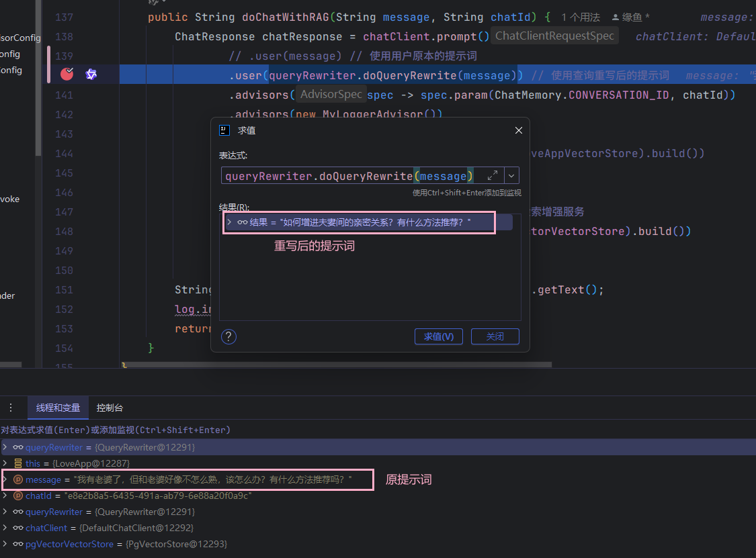Click the editor's horizontal scrollbar
Screen dimensions: 756x558
(x=336, y=365)
